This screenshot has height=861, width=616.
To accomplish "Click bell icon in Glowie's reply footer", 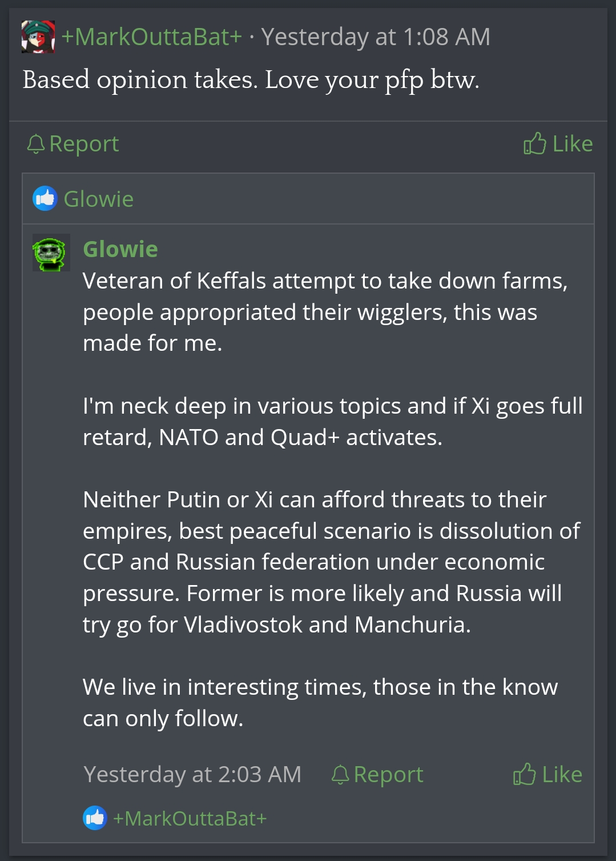I will (x=340, y=775).
